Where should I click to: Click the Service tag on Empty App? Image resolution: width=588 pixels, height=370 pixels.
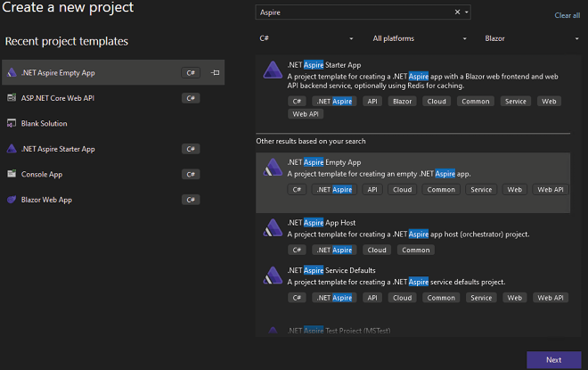tap(481, 190)
